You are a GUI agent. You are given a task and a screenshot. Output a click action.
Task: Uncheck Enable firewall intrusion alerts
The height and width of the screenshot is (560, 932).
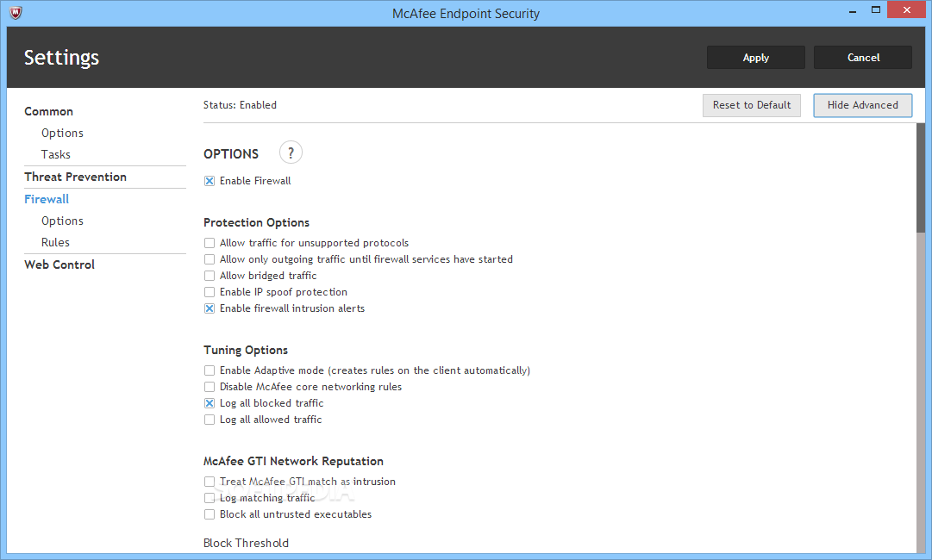[x=210, y=308]
